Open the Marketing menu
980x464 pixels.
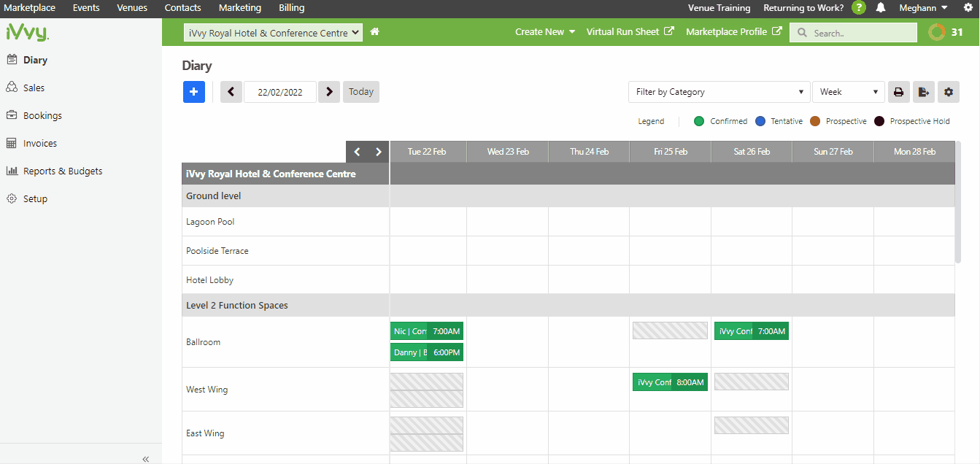point(239,8)
